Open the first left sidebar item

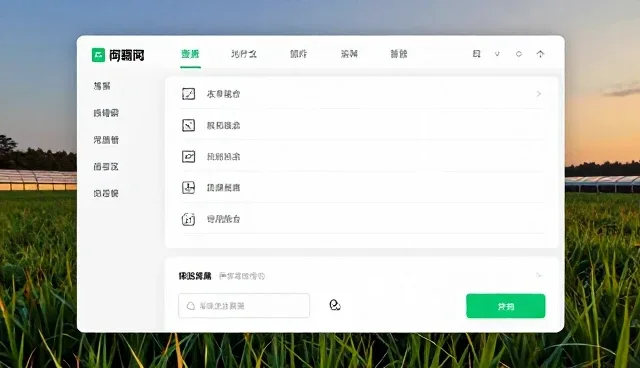tap(102, 86)
